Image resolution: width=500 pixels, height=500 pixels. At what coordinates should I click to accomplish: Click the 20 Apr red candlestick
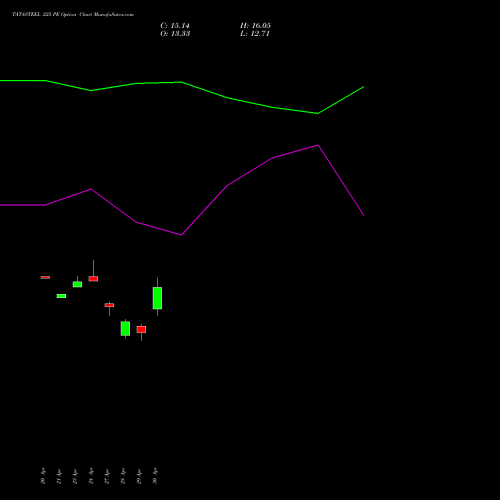pyautogui.click(x=45, y=277)
